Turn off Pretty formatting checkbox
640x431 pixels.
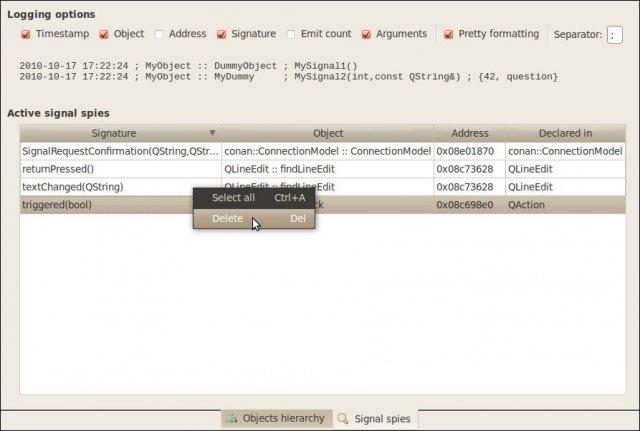pos(449,34)
